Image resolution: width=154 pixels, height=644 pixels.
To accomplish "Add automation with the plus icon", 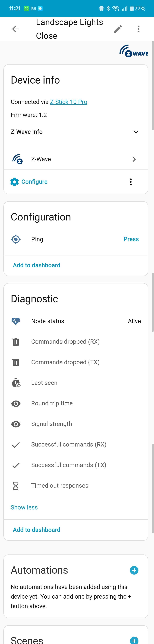I will point(134,570).
